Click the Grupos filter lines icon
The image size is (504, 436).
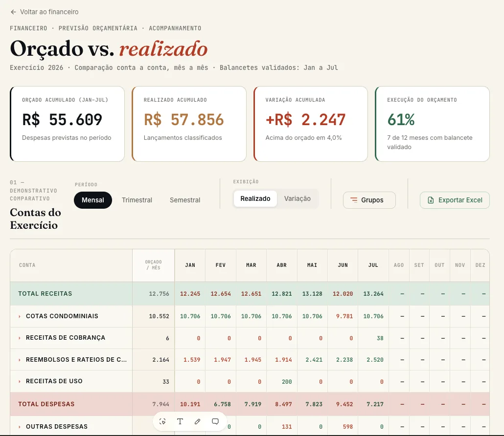354,200
